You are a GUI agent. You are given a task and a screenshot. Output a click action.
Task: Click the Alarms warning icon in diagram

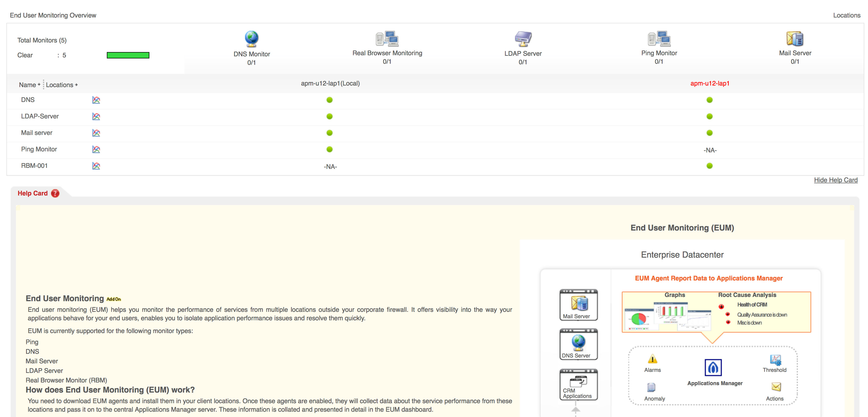[653, 359]
